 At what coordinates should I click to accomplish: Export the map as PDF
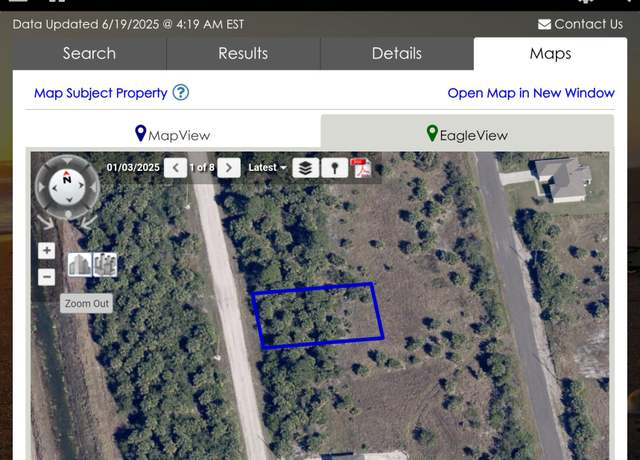[x=362, y=168]
